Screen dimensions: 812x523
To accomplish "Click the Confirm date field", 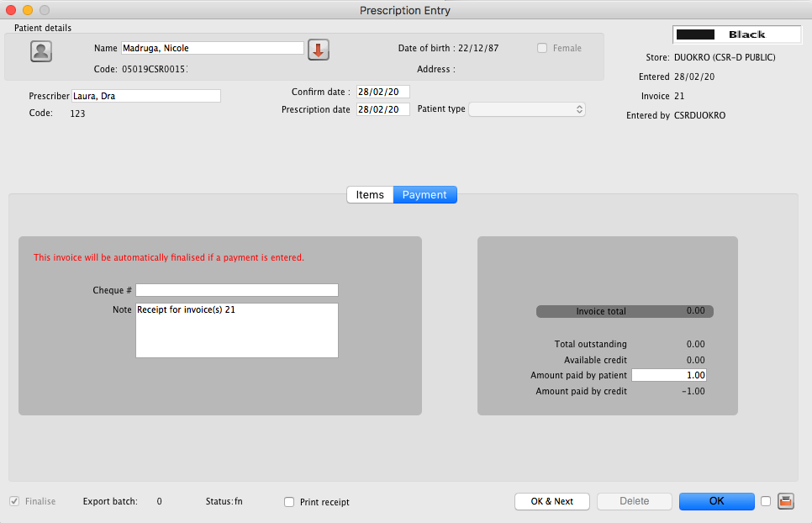I will [382, 92].
